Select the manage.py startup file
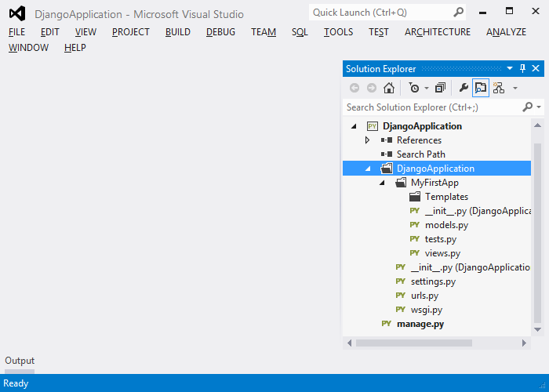Viewport: 549px width, 392px height. [x=420, y=324]
